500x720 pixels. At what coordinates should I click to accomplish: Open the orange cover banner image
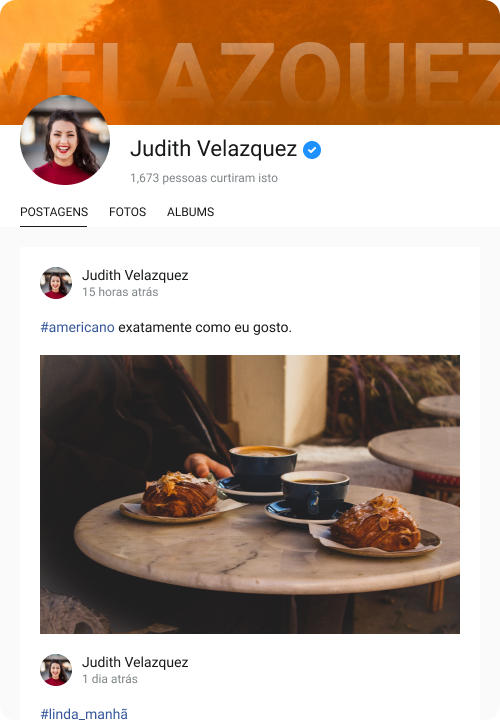(x=250, y=62)
